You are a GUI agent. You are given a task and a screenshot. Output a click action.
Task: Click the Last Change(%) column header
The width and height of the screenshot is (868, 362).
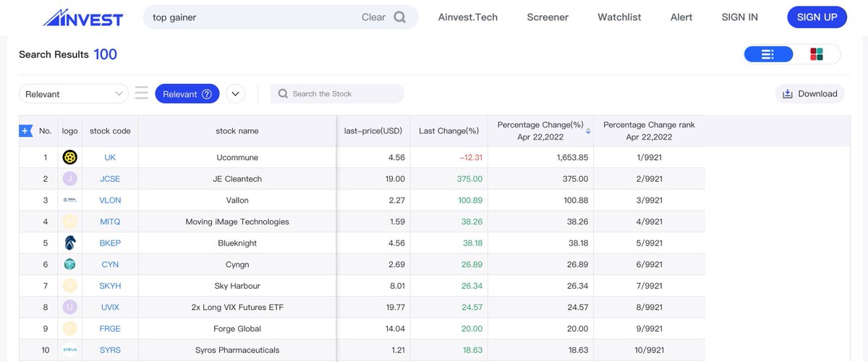(448, 131)
